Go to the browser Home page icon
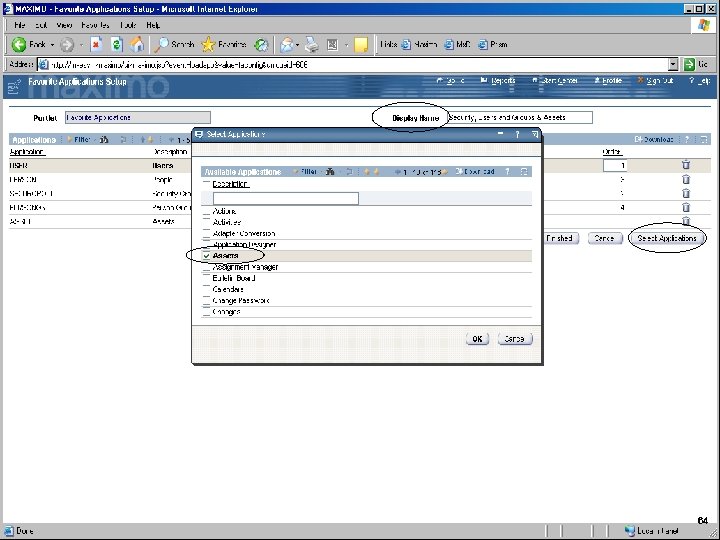This screenshot has height=540, width=720. click(136, 45)
